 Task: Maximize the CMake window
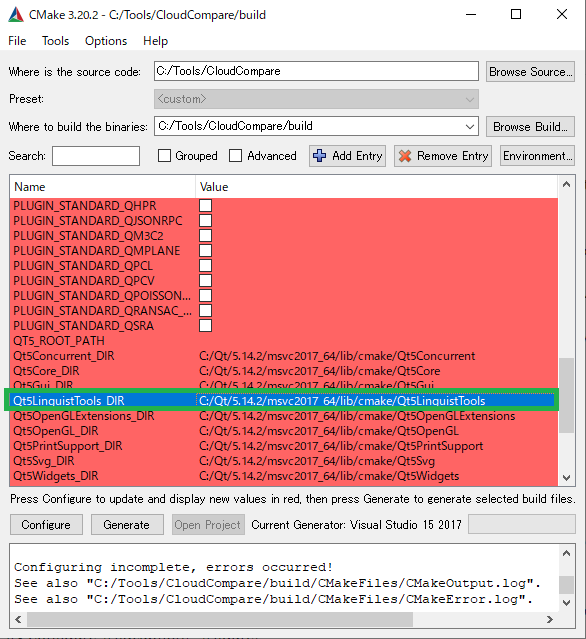pos(516,15)
